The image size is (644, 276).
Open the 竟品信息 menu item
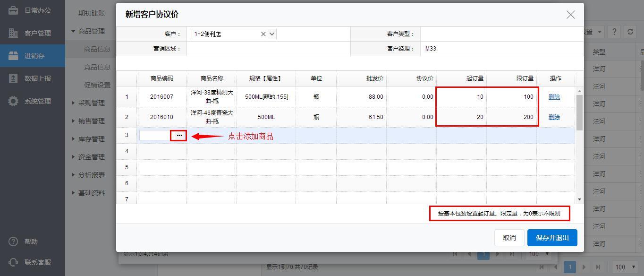tap(97, 67)
